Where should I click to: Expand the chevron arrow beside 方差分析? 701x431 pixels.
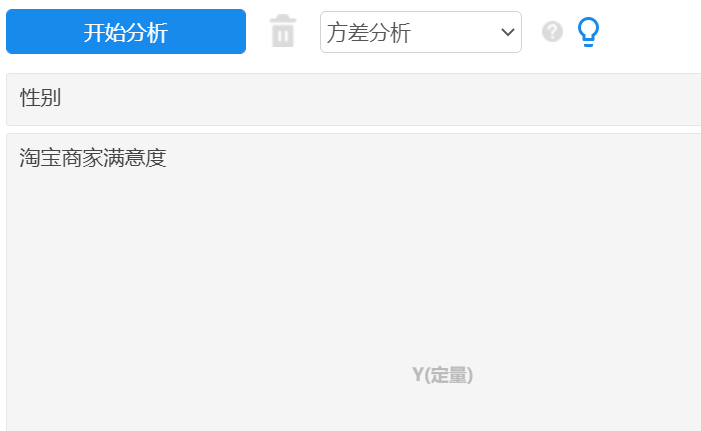pos(507,32)
